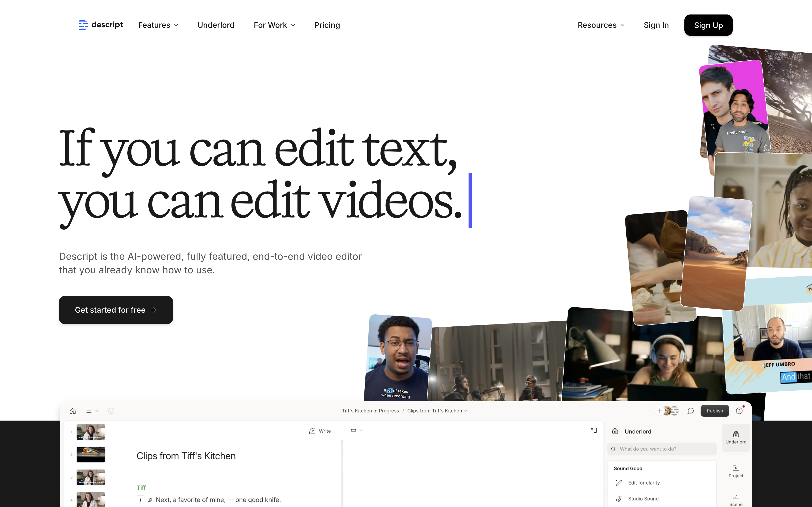Click the home icon in editor
Image resolution: width=812 pixels, height=507 pixels.
point(73,411)
